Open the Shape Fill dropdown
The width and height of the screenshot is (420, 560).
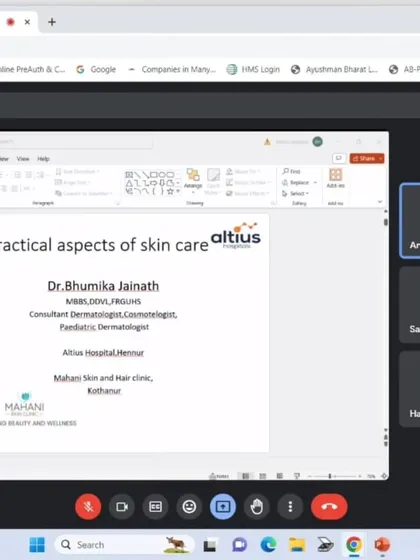point(243,171)
